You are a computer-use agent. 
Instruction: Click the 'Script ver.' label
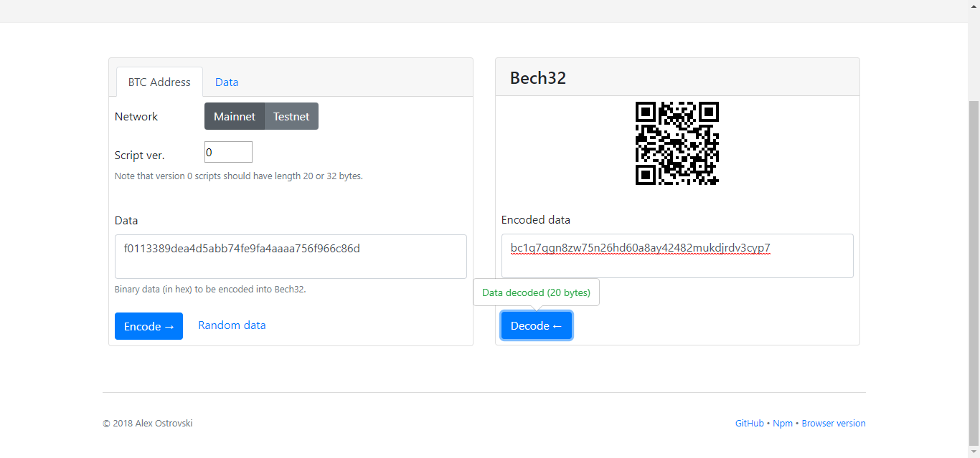click(140, 155)
